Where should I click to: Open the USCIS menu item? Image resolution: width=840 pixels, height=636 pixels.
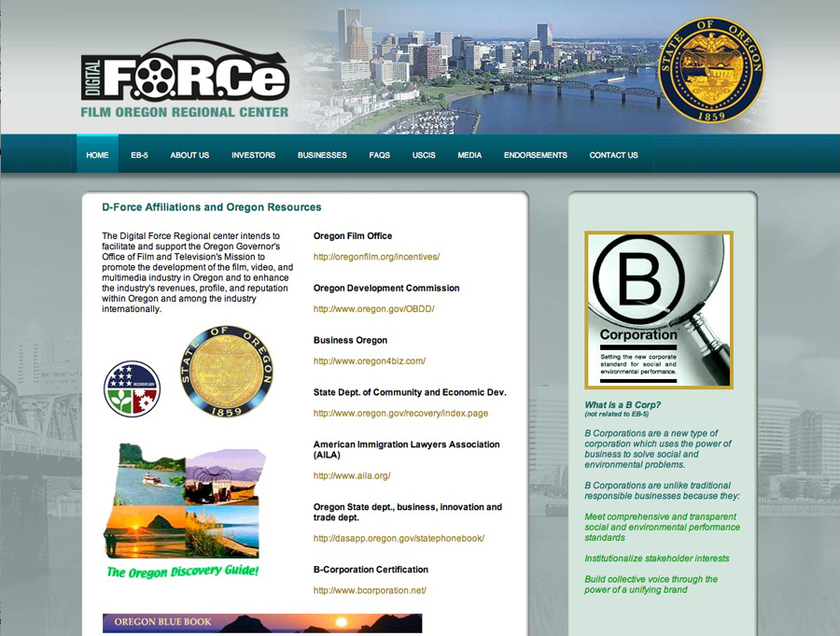pos(424,155)
